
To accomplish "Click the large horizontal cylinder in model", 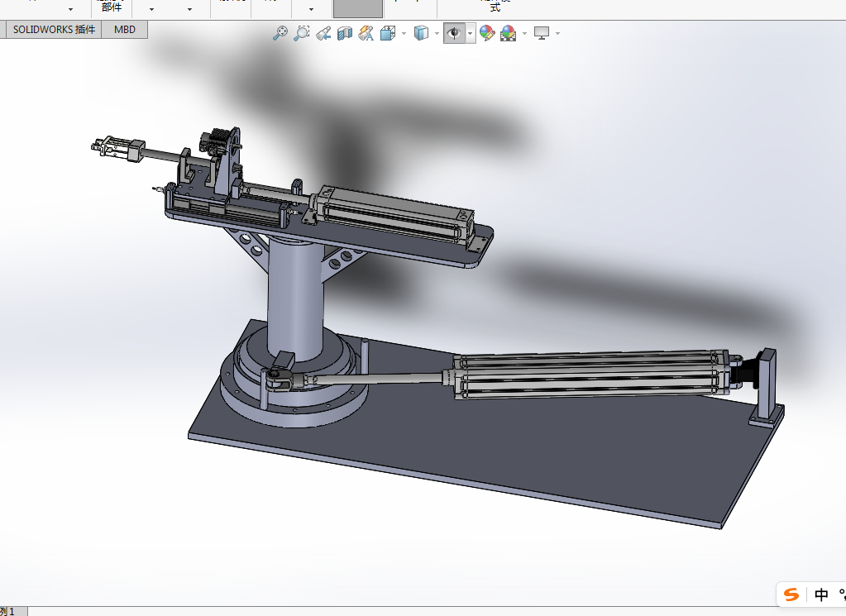I will coord(587,376).
